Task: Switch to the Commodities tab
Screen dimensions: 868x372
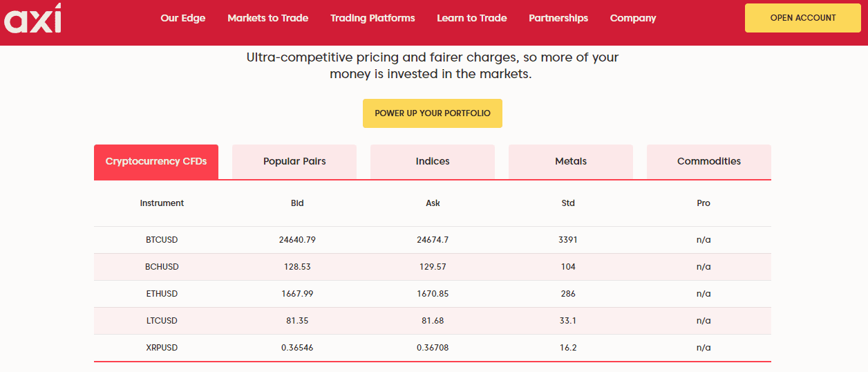Action: click(x=709, y=161)
